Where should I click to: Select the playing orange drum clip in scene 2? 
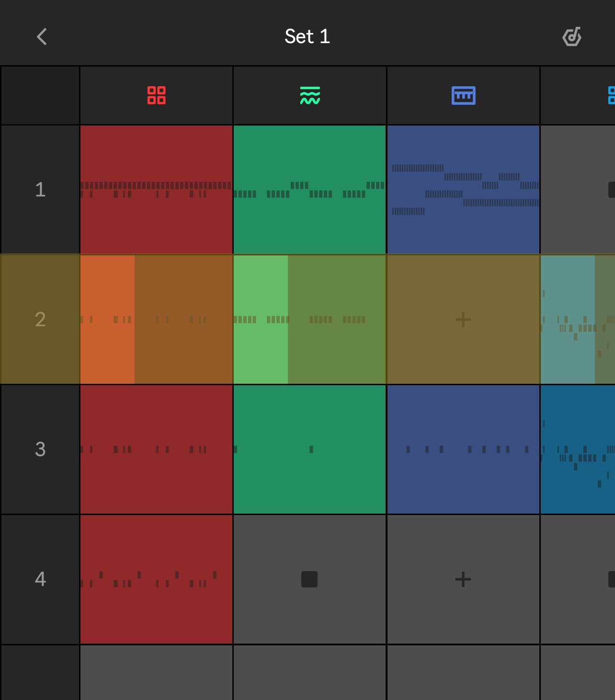(x=156, y=320)
